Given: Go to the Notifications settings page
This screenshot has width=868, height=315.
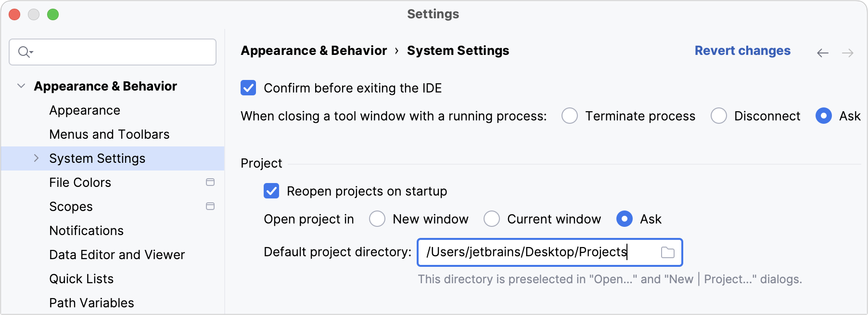Looking at the screenshot, I should [x=87, y=231].
